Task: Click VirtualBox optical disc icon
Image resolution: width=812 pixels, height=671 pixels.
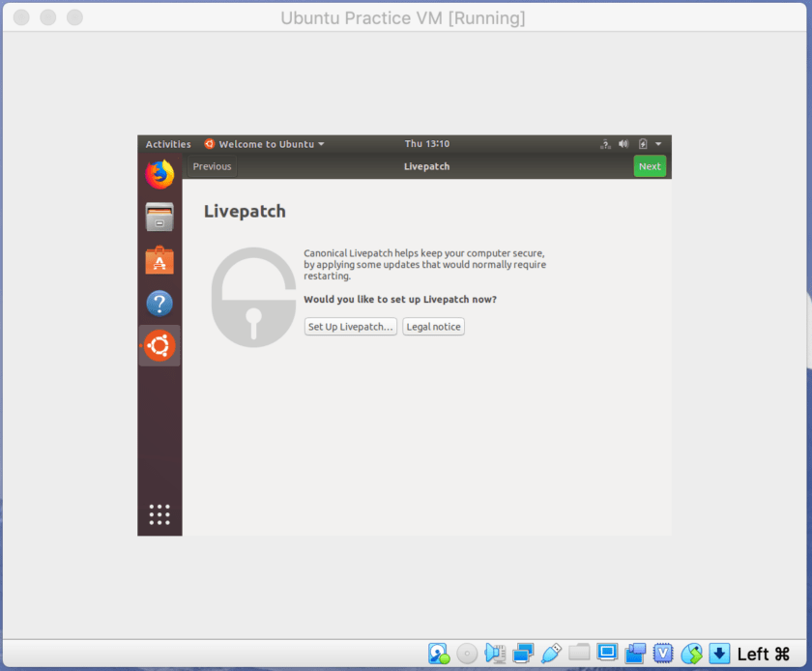Action: 467,654
